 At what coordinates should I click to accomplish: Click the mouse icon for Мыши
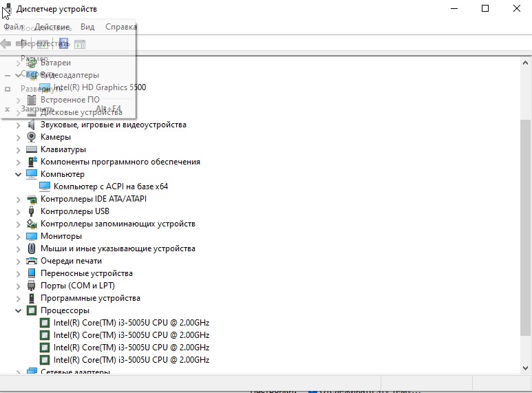tap(31, 248)
